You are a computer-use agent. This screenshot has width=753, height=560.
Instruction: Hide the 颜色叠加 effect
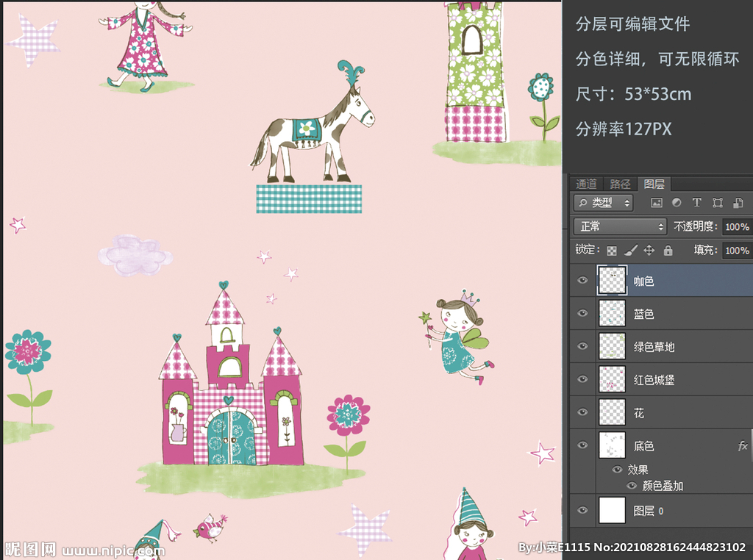click(631, 486)
